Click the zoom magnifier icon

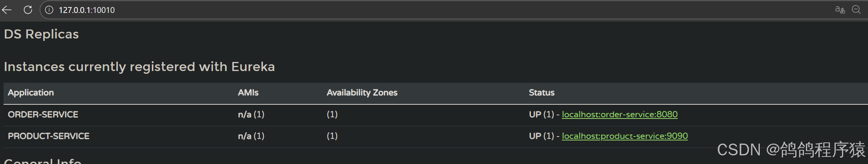856,10
